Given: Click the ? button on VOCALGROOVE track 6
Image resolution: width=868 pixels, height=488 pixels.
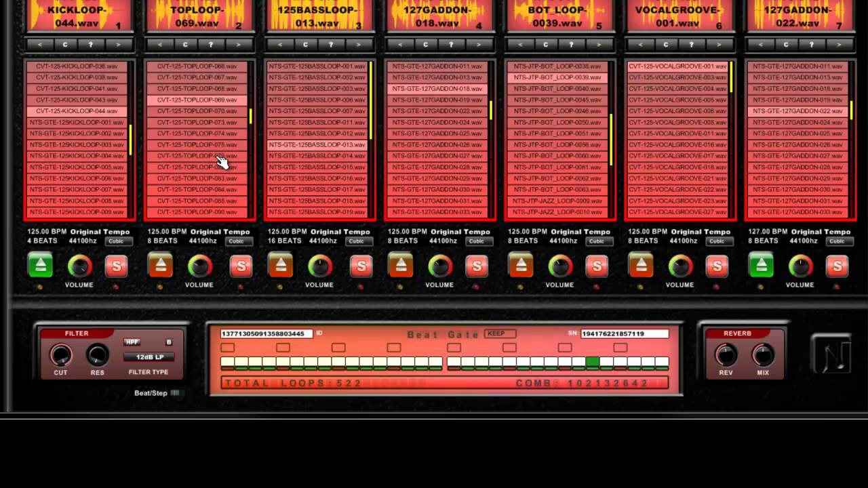Looking at the screenshot, I should pyautogui.click(x=691, y=45).
